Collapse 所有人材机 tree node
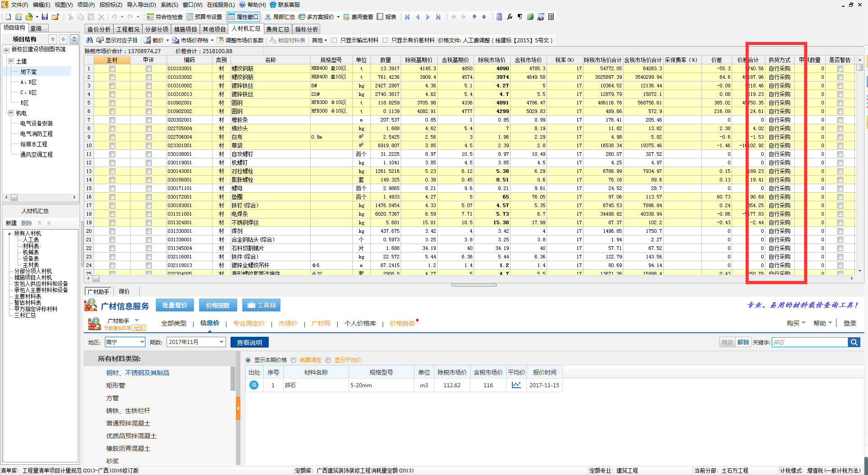 (x=9, y=233)
